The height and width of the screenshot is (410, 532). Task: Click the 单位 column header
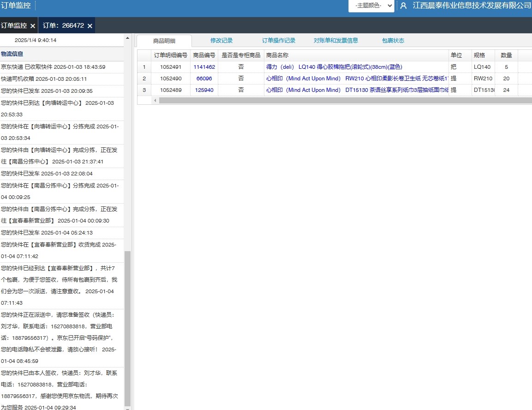click(x=460, y=55)
